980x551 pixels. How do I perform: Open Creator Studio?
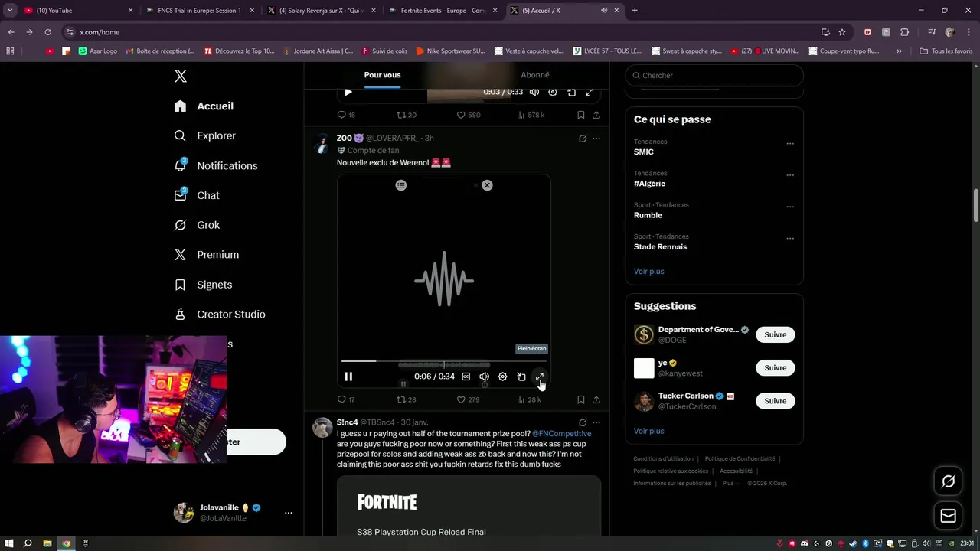pyautogui.click(x=220, y=315)
